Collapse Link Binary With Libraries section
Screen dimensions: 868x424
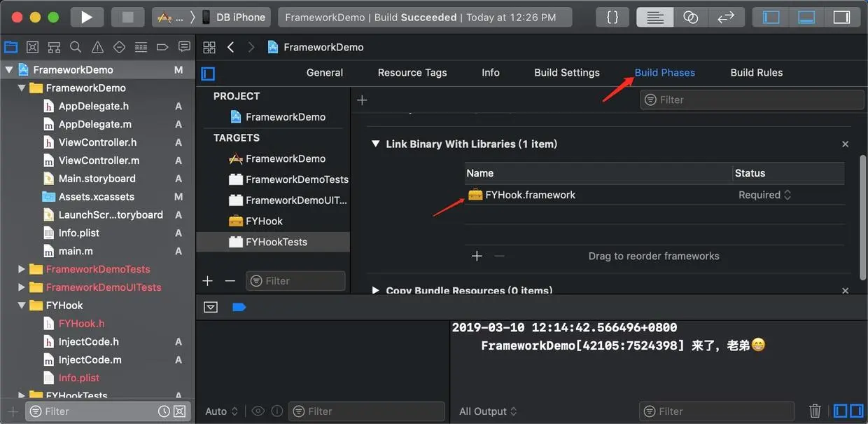click(x=375, y=144)
